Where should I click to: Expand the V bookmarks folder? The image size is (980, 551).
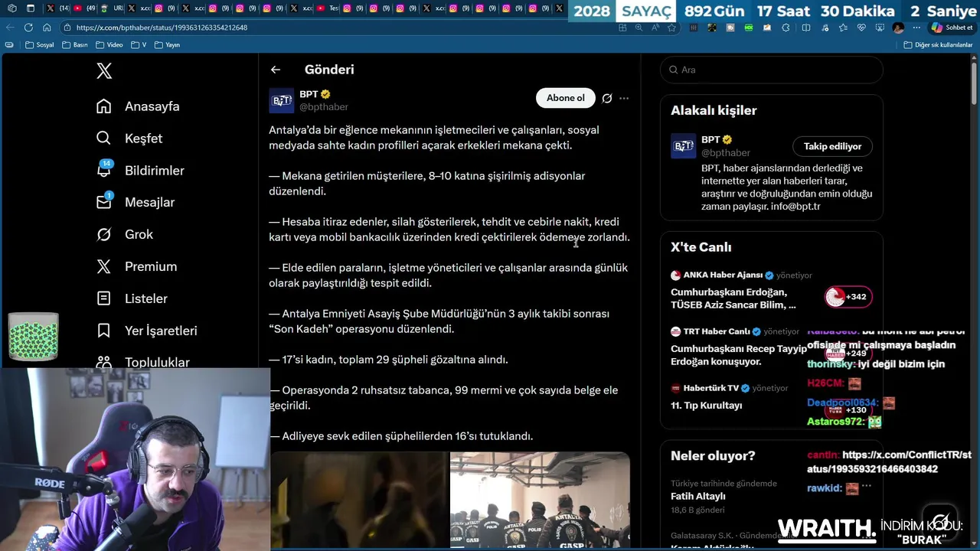click(x=138, y=45)
